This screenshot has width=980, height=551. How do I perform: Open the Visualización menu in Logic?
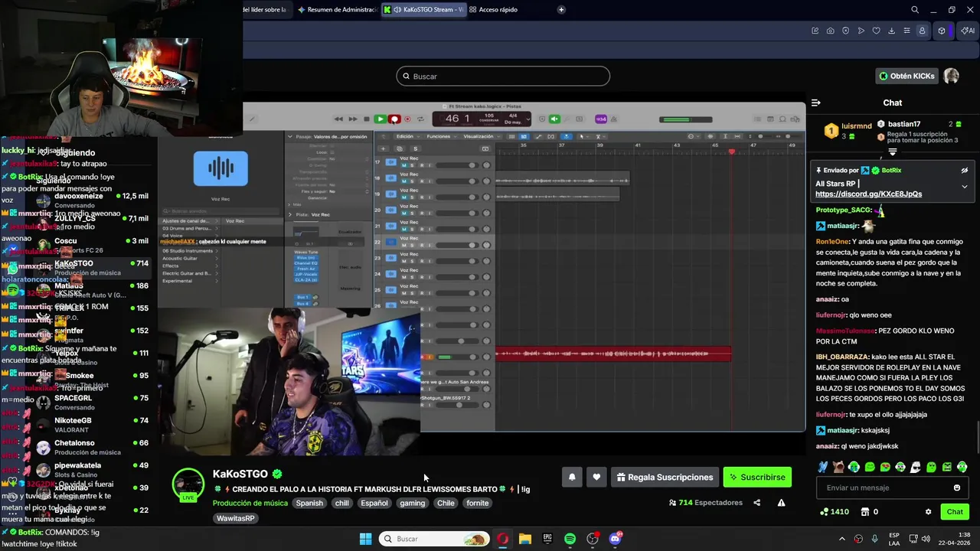482,136
